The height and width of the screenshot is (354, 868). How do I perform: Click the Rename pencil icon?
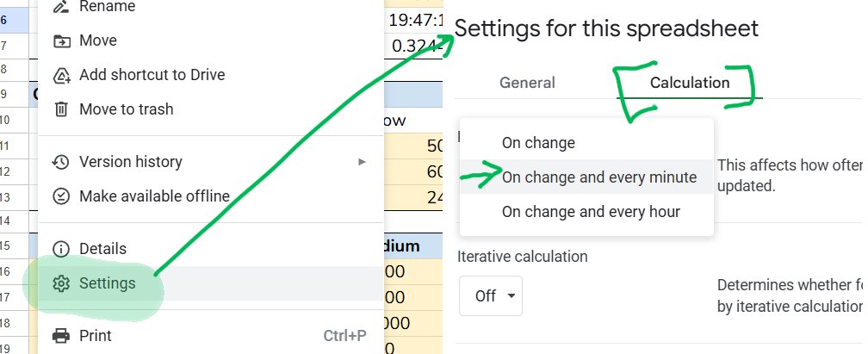tap(61, 7)
